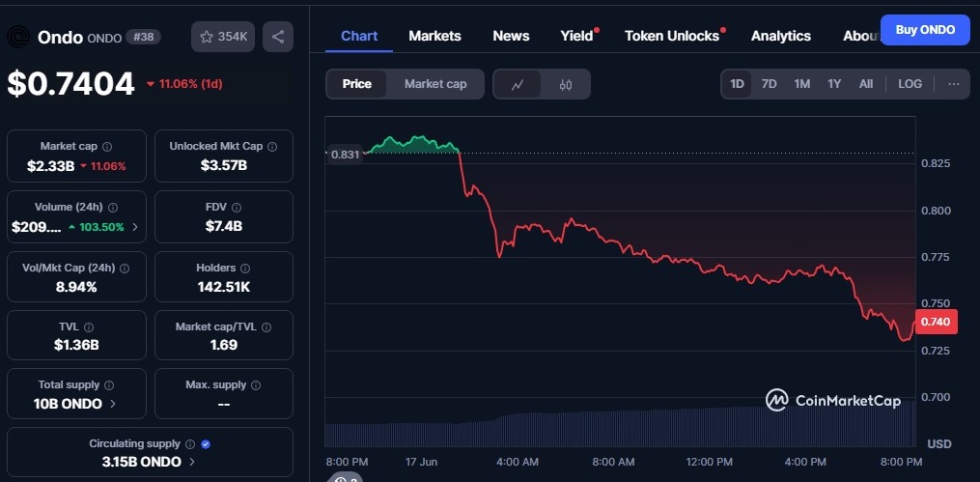Viewport: 980px width, 482px height.
Task: Open the Markets tab
Action: 435,37
